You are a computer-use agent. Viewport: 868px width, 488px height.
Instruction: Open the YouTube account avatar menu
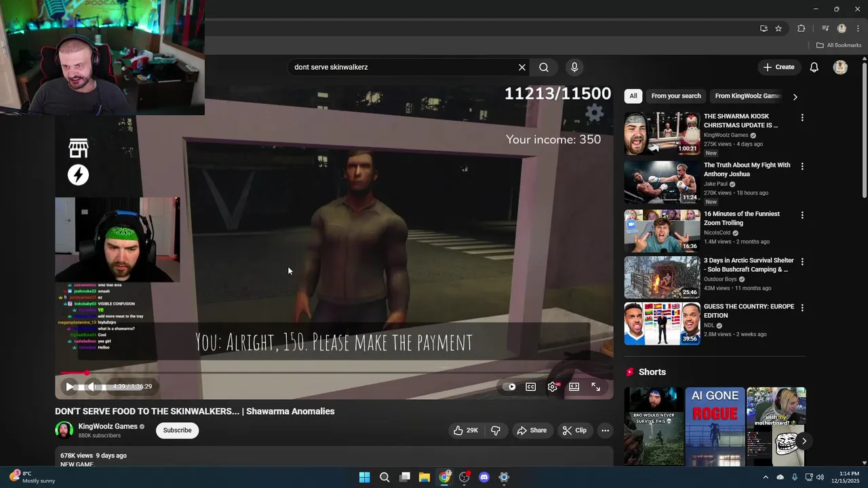point(840,67)
